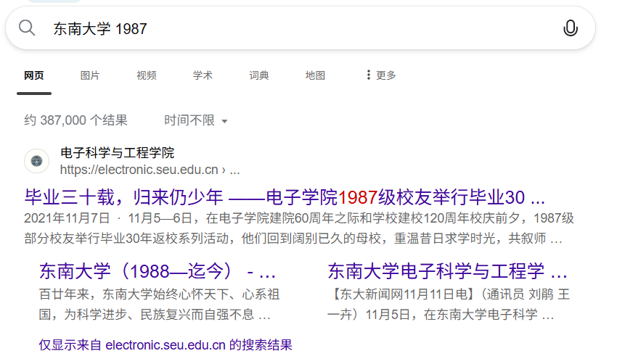Focus the search box containing 东南大学 1987
This screenshot has width=617, height=364.
(290, 28)
